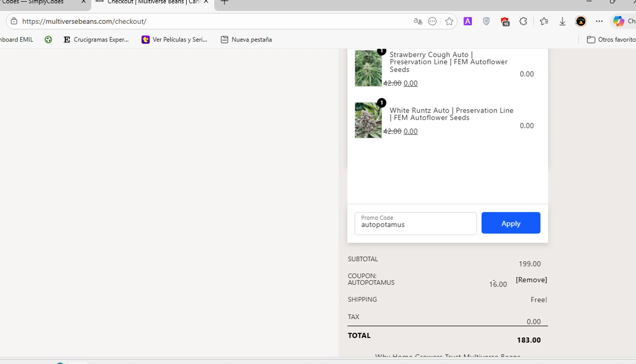Click the SUBTOTAL label

coord(363,259)
